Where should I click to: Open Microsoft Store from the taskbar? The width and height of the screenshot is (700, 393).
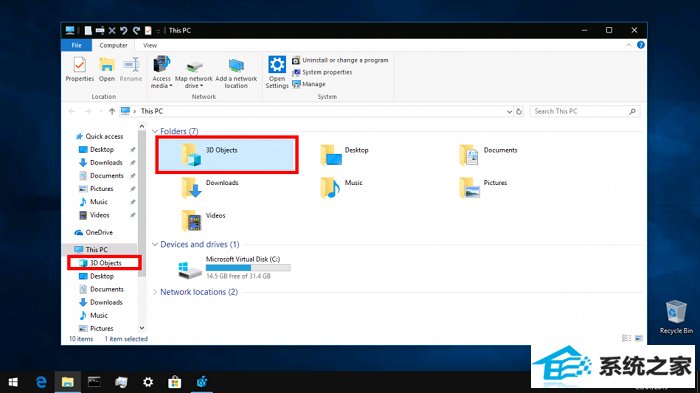(x=175, y=382)
